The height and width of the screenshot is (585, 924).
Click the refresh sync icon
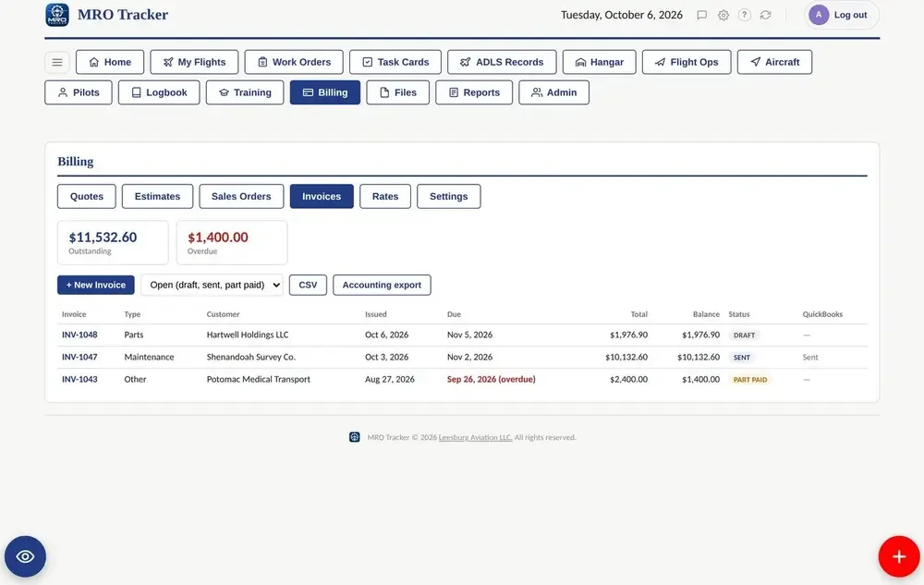pos(765,16)
